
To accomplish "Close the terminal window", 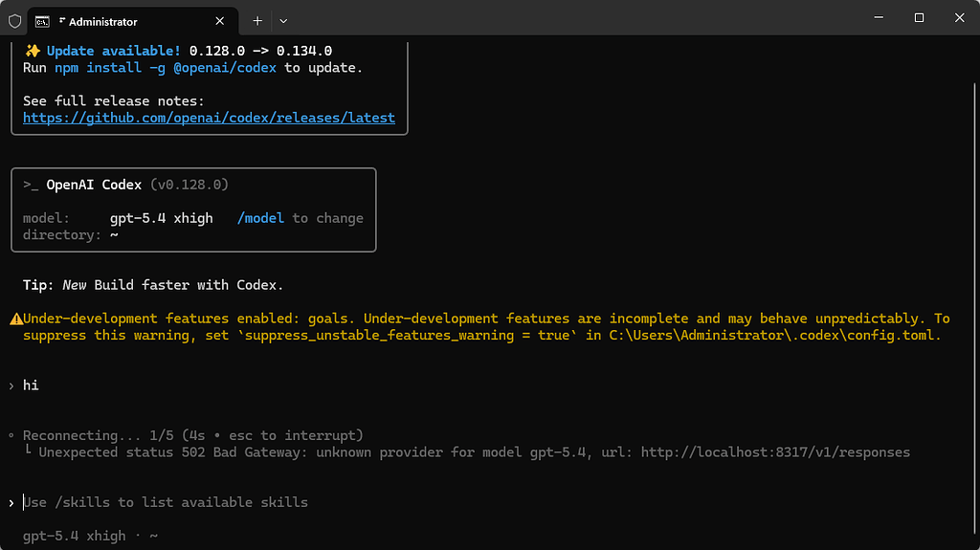I will [959, 17].
